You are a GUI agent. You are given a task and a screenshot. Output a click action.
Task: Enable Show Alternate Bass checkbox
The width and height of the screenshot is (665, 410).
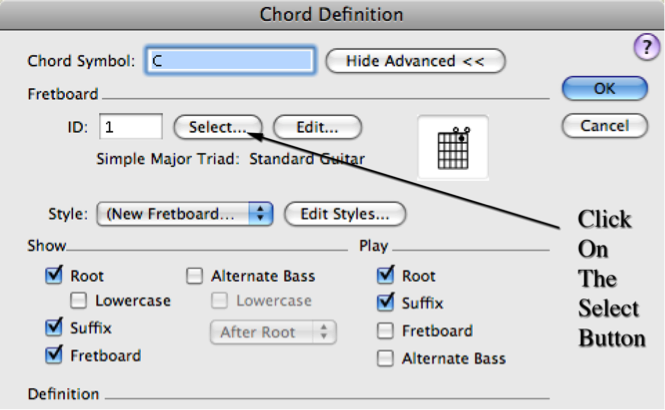(194, 276)
